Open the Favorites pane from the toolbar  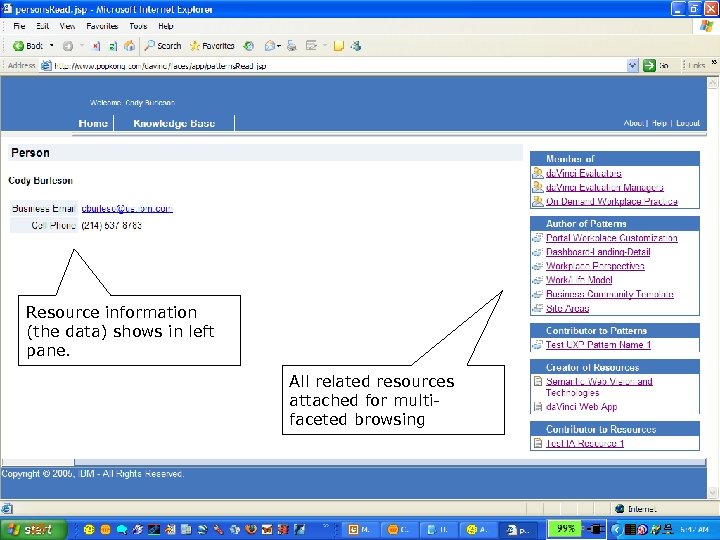[x=212, y=45]
